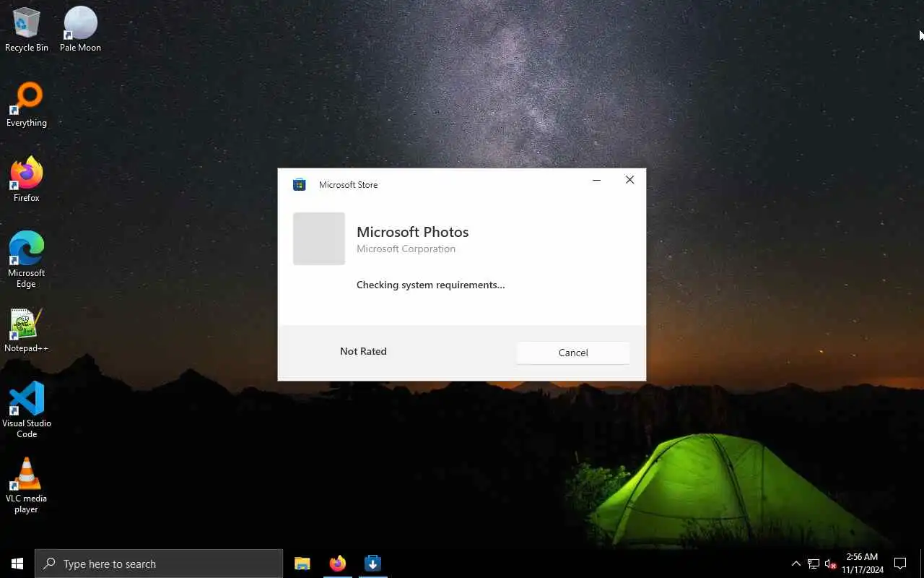
Task: Open the notification center
Action: click(900, 564)
